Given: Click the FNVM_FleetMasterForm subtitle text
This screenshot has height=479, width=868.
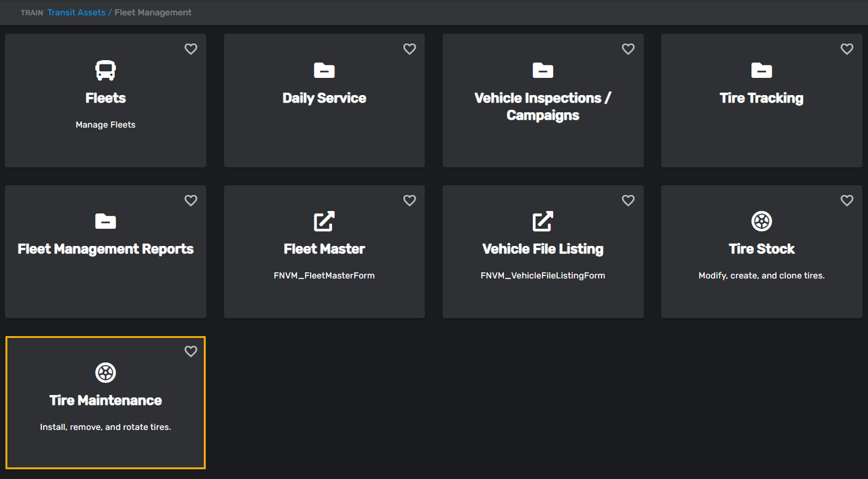Looking at the screenshot, I should [x=324, y=276].
